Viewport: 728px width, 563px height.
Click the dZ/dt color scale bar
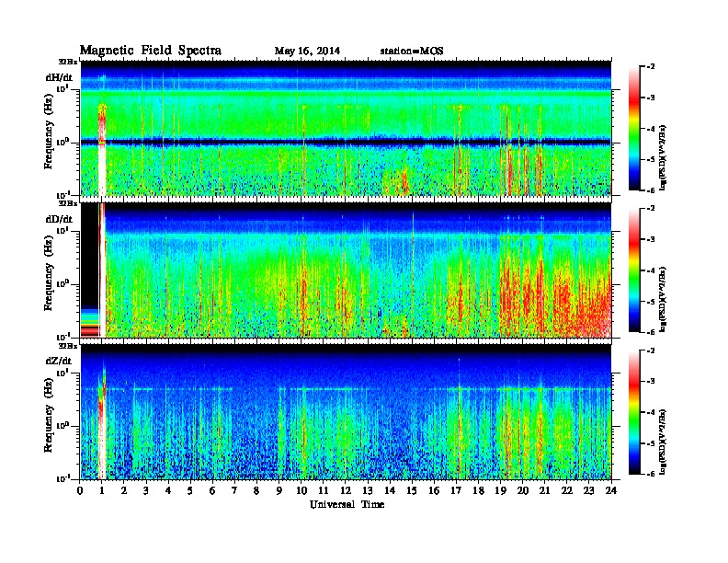click(x=634, y=412)
